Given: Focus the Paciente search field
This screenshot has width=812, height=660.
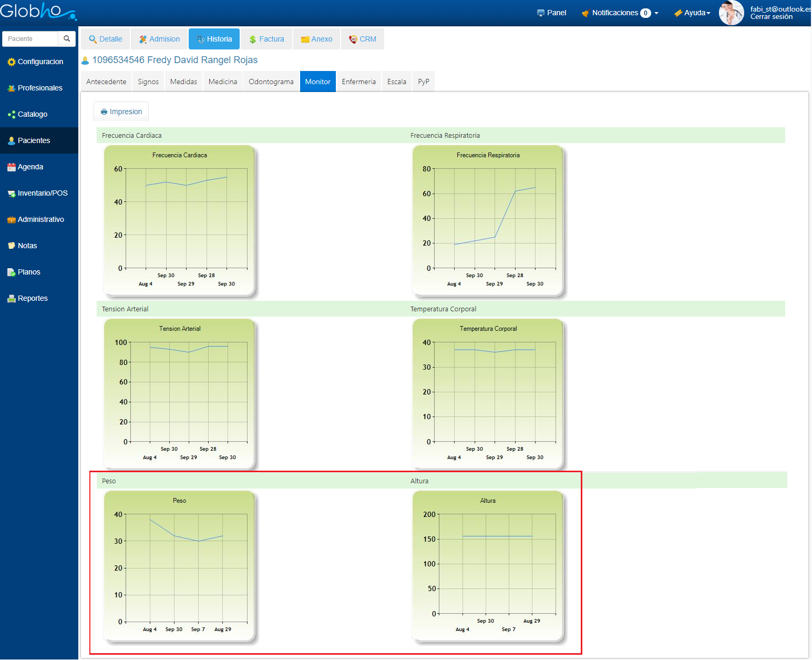Looking at the screenshot, I should [30, 39].
